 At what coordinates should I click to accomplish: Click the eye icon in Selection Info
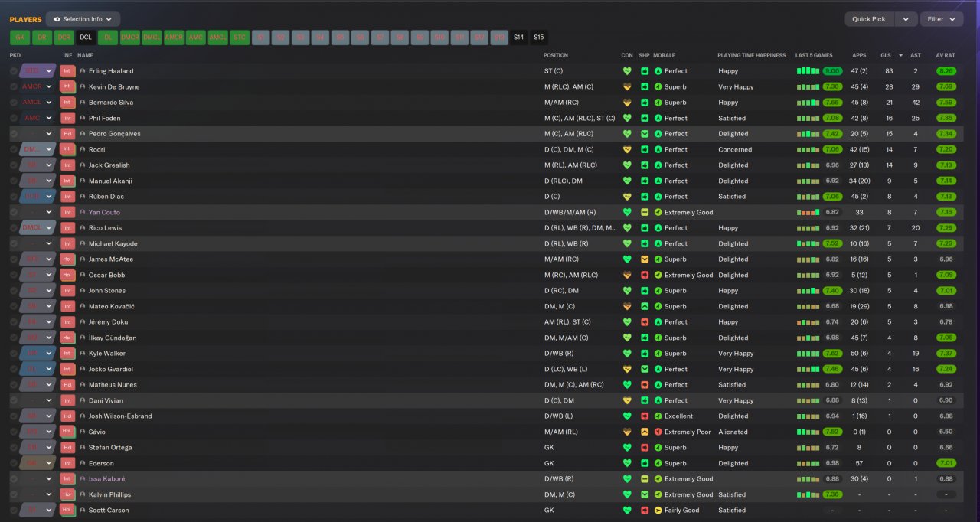[57, 19]
